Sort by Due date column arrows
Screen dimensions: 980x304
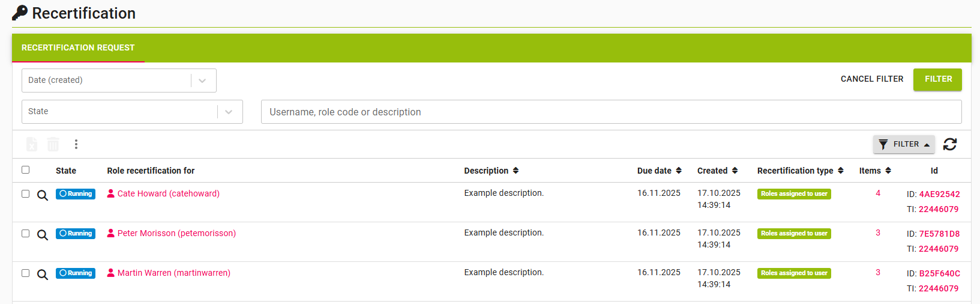point(679,171)
